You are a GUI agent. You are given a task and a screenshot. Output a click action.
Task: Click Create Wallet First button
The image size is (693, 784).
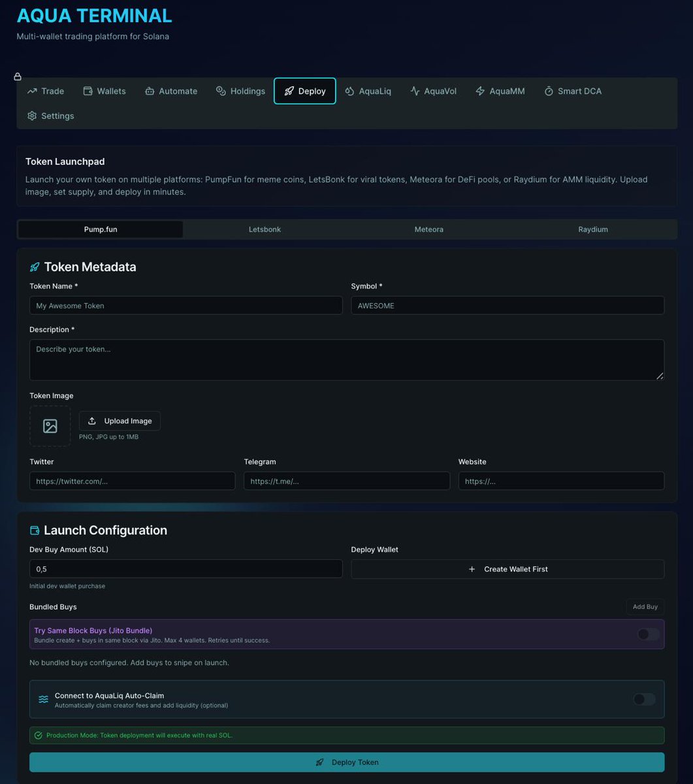pyautogui.click(x=508, y=569)
